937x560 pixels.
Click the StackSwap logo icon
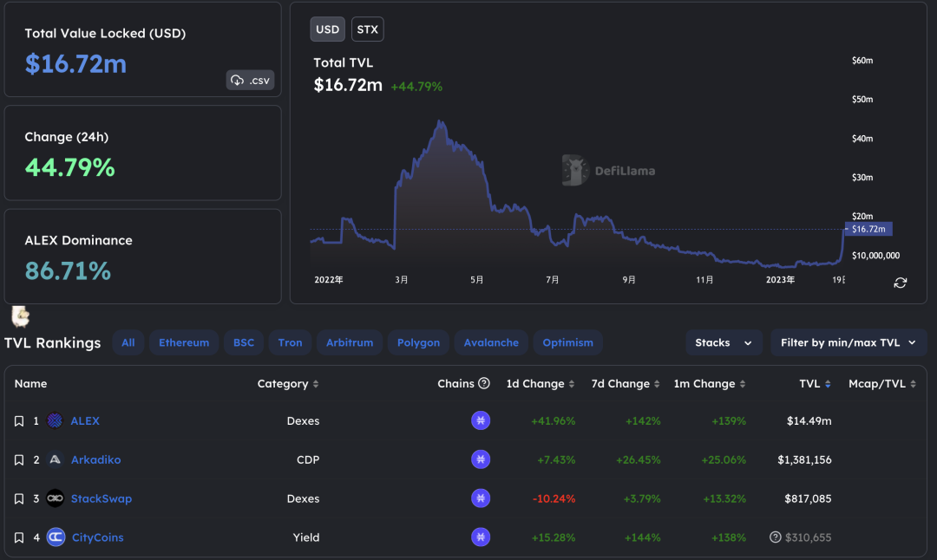tap(56, 498)
